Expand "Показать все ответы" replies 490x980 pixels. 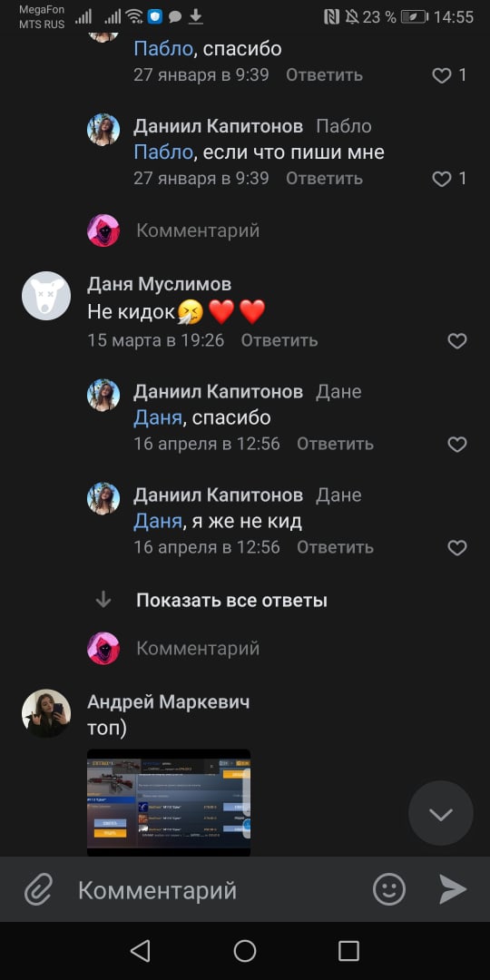click(232, 601)
